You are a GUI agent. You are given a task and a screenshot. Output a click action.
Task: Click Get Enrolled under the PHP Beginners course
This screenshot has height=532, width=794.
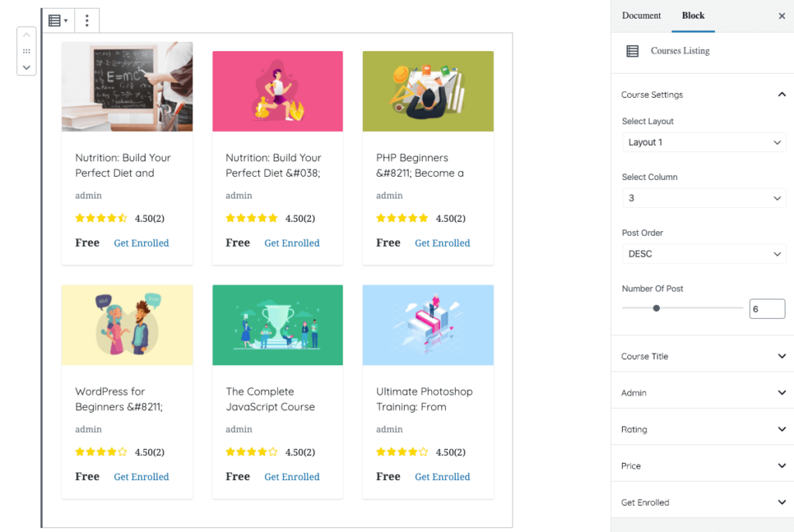(442, 243)
